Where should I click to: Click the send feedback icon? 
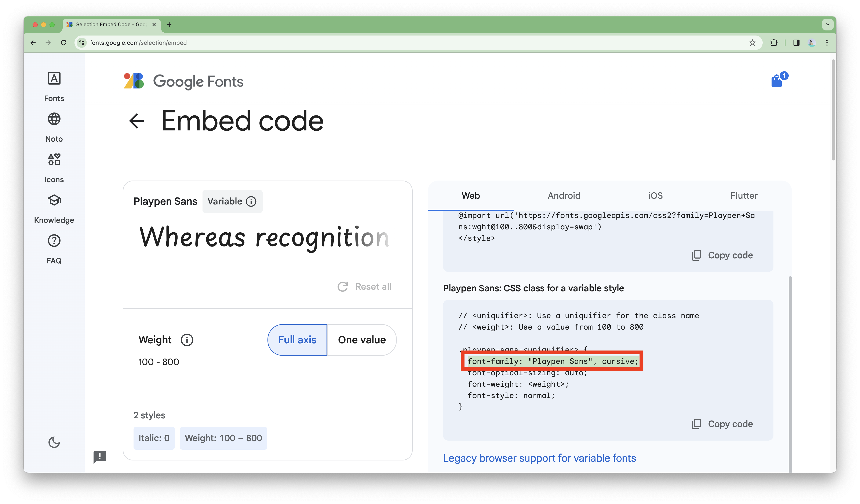pyautogui.click(x=100, y=457)
